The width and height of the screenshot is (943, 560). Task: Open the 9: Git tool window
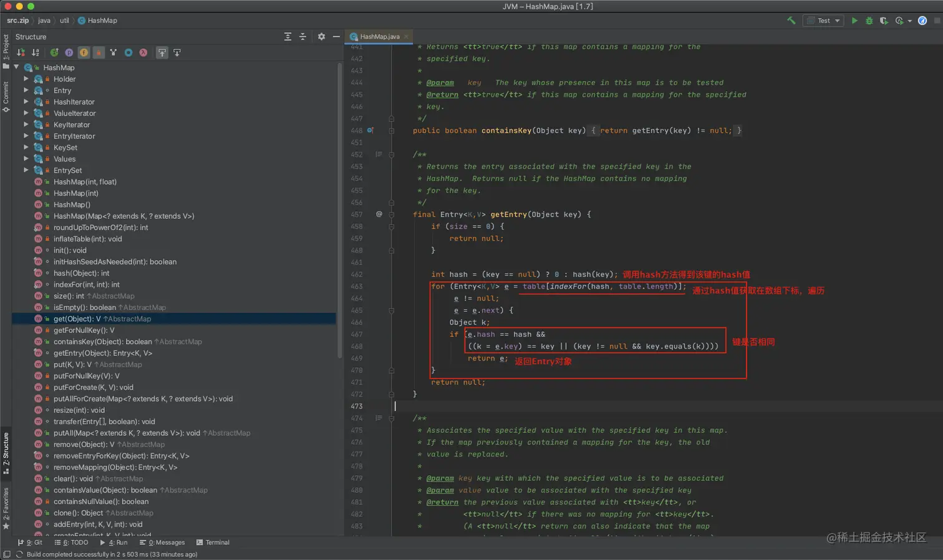coord(30,543)
